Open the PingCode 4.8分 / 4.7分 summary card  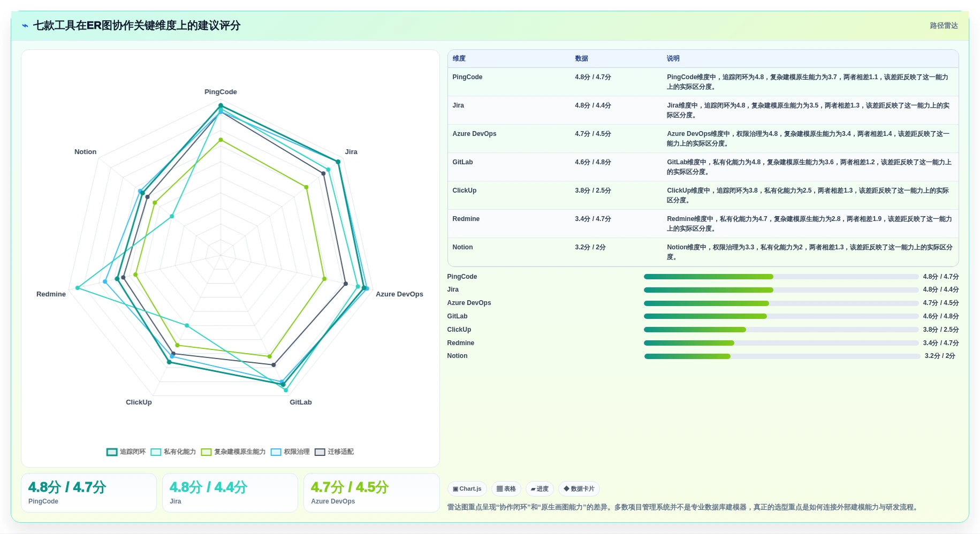pos(89,493)
